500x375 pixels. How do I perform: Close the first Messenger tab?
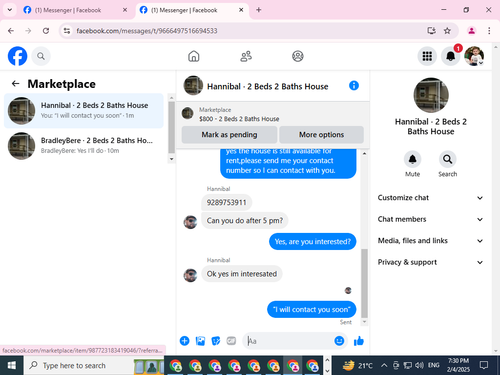coord(125,10)
